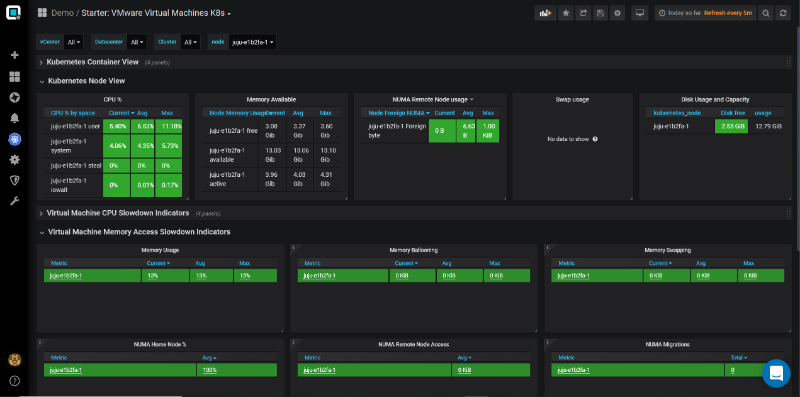Click the zoom out magnifier icon

[766, 13]
